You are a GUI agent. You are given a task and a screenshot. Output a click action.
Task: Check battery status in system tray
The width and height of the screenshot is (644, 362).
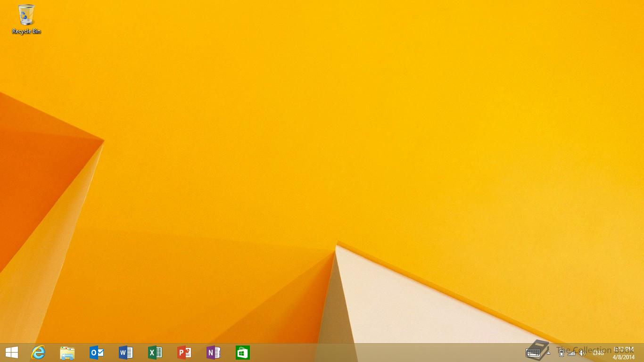[561, 353]
